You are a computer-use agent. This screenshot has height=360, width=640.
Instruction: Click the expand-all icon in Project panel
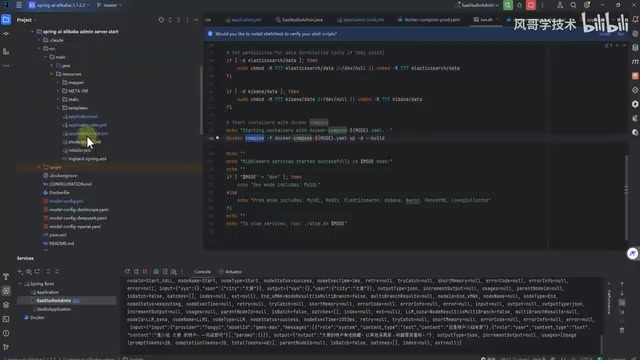[170, 20]
